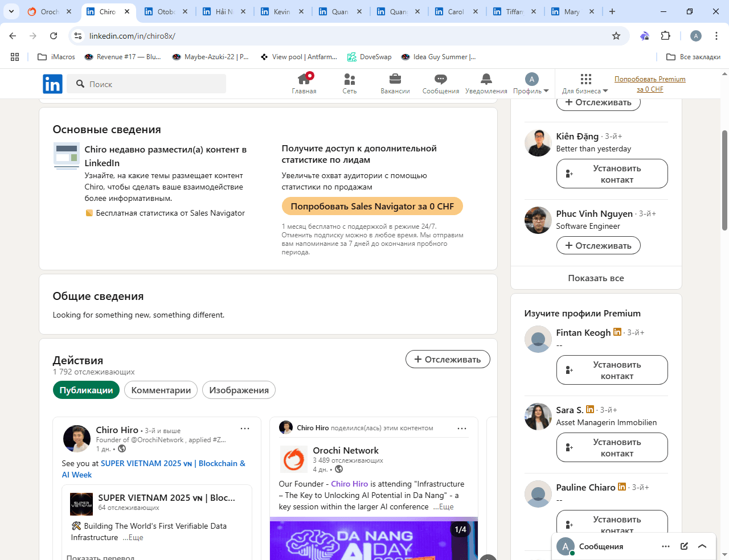Compose new message icon in Сообщения panel
The height and width of the screenshot is (560, 729).
pyautogui.click(x=684, y=546)
